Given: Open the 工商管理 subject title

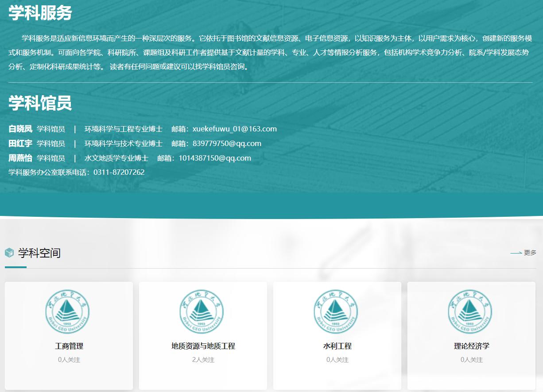Looking at the screenshot, I should 69,346.
